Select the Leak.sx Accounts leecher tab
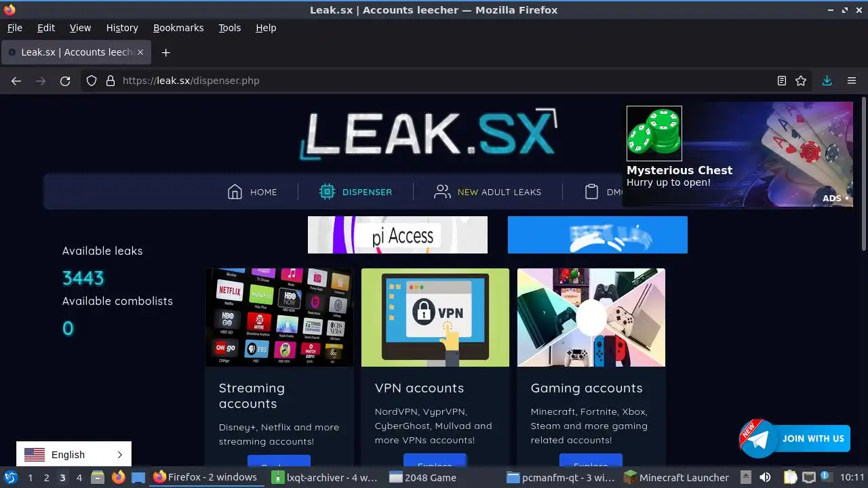 tap(75, 52)
